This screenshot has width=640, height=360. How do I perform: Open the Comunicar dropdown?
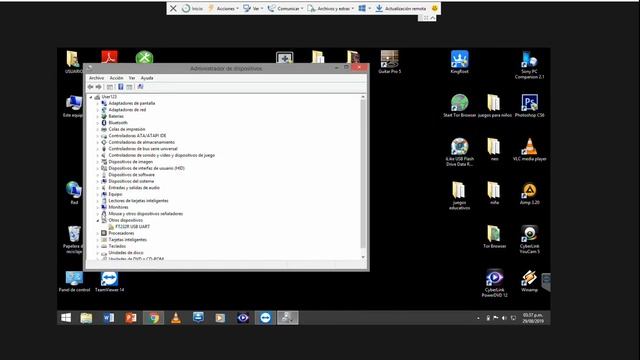coord(285,8)
